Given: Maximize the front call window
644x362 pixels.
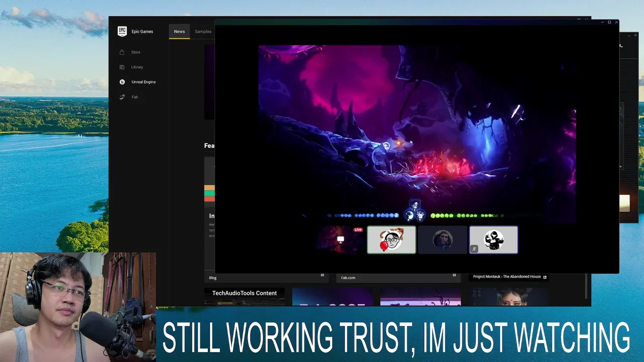Looking at the screenshot, I should 609,22.
